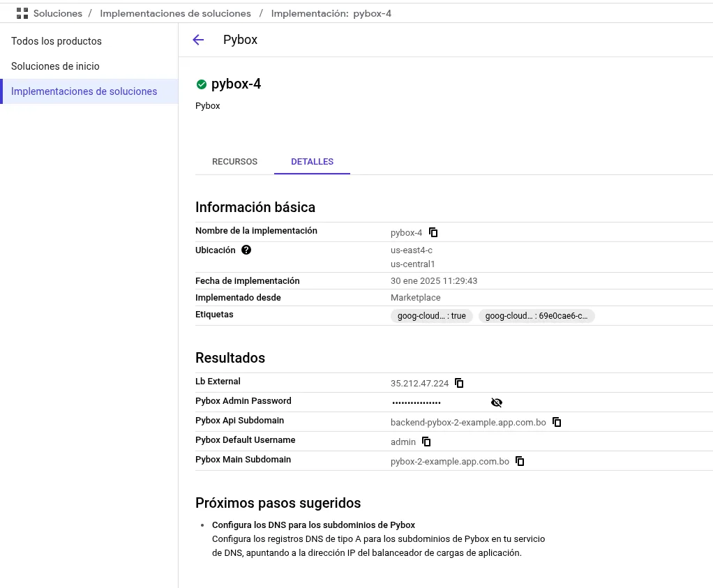713x588 pixels.
Task: Open the Ubicación help icon
Action: [x=246, y=250]
